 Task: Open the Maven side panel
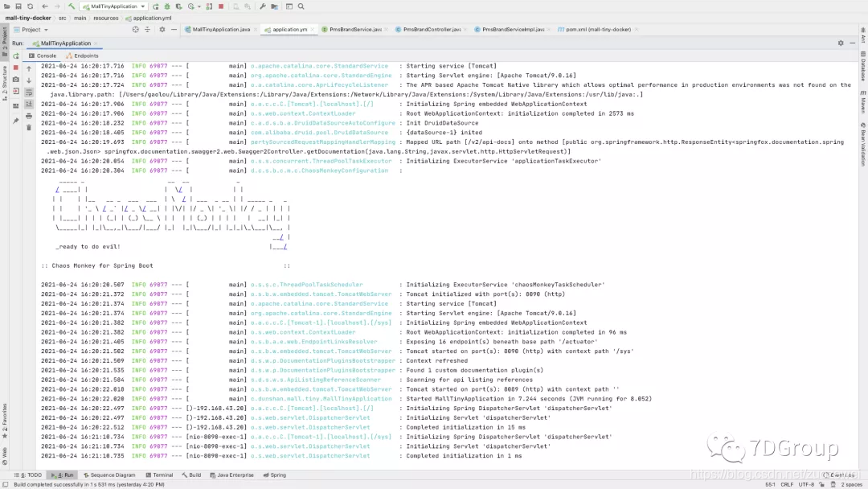coord(863,102)
